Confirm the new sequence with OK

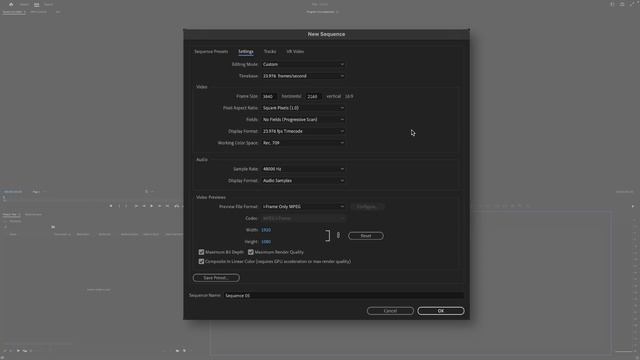(x=441, y=311)
